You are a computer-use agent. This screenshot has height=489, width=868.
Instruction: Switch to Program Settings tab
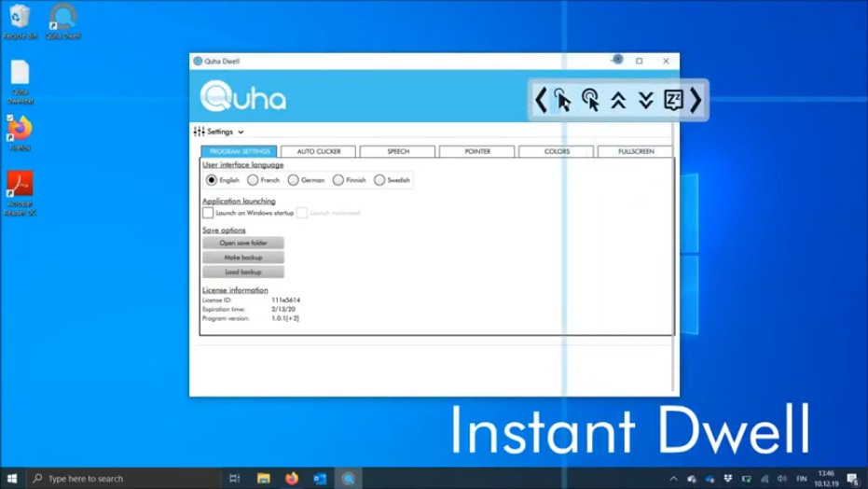(239, 151)
